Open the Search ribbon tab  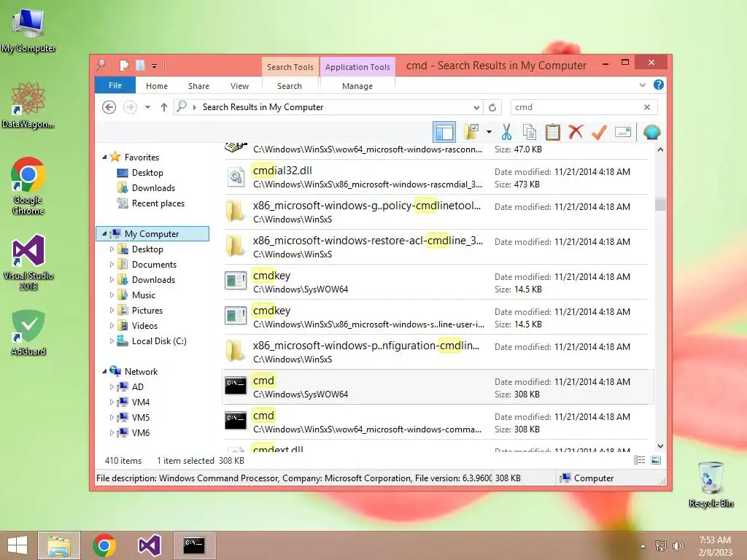(x=290, y=86)
